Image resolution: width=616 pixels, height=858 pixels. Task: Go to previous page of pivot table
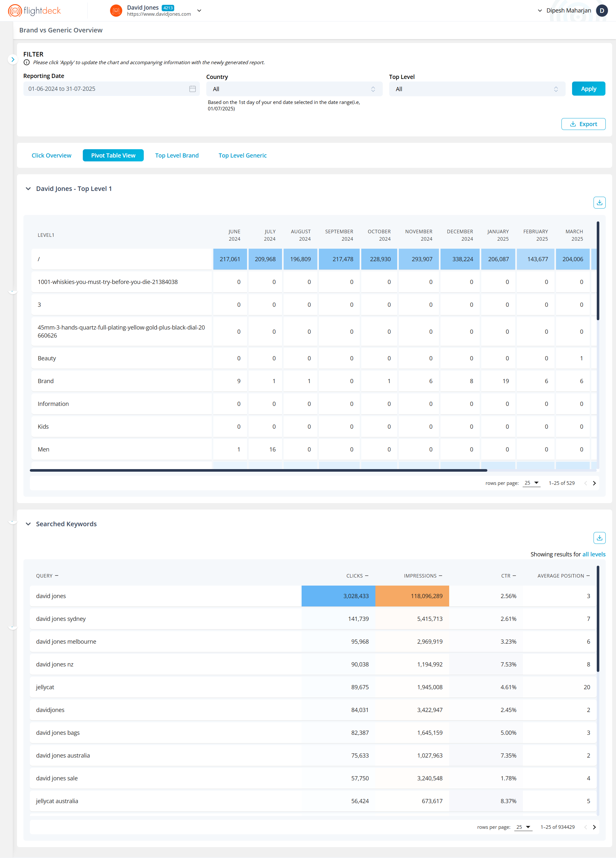[x=585, y=483]
